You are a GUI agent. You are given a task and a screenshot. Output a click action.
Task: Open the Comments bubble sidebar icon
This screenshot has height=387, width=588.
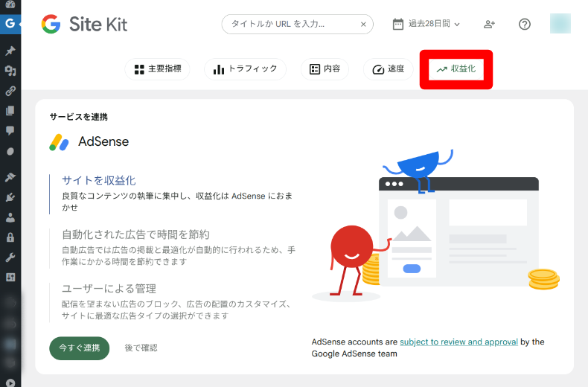pyautogui.click(x=10, y=130)
